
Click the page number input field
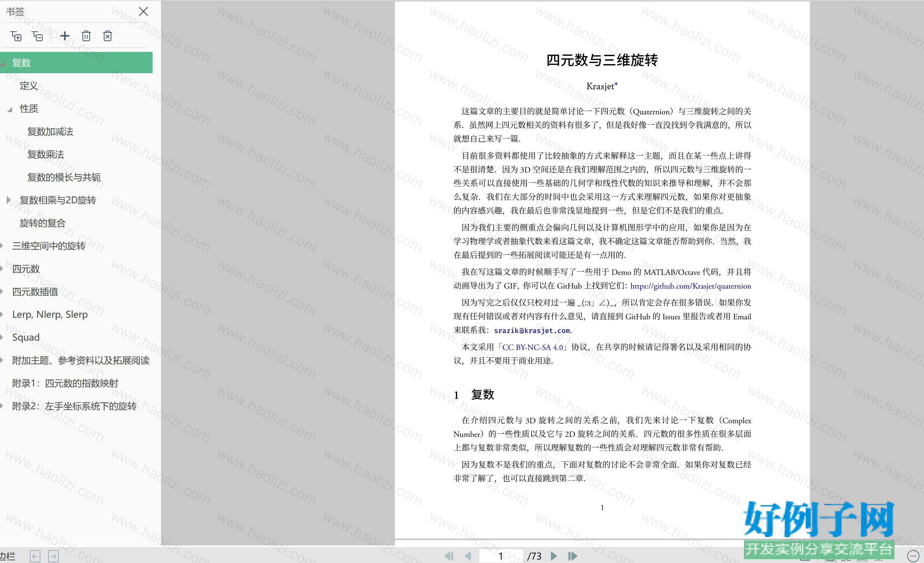tap(501, 556)
